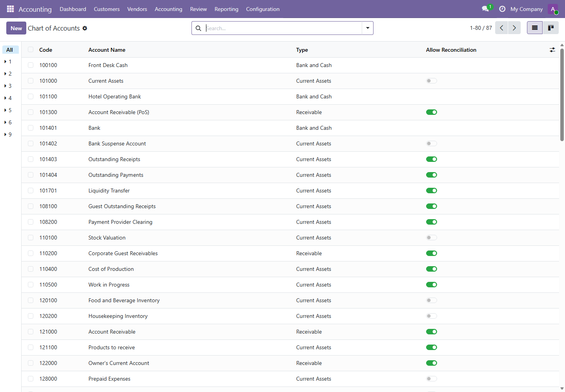Switch to kanban view
Viewport: 565px width, 392px height.
pos(551,28)
